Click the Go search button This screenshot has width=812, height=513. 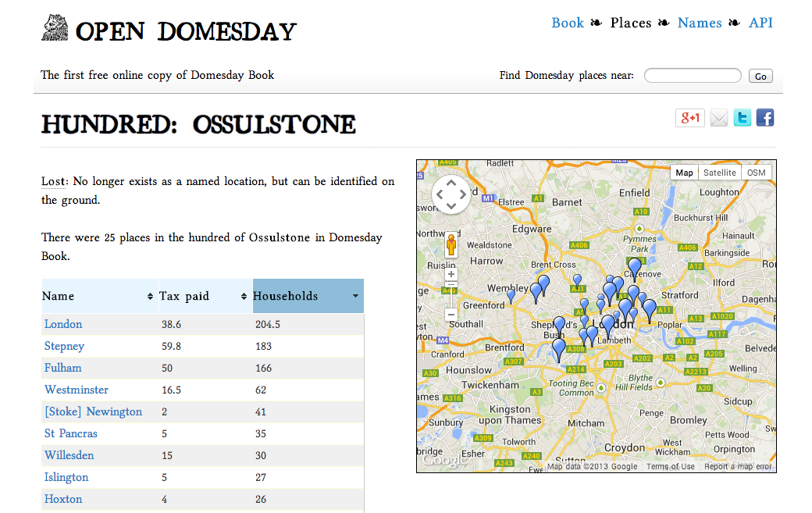(x=760, y=76)
